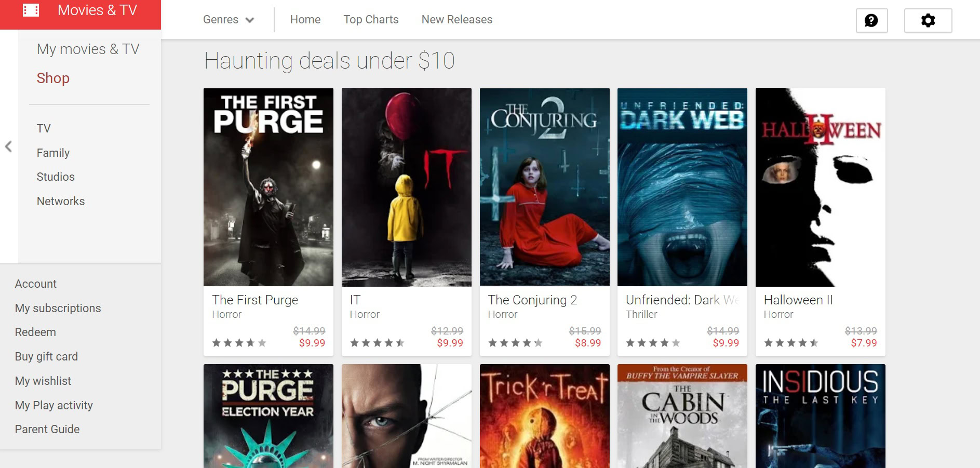Click the Unfriended: Dark Web title
This screenshot has height=468, width=980.
[x=682, y=300]
